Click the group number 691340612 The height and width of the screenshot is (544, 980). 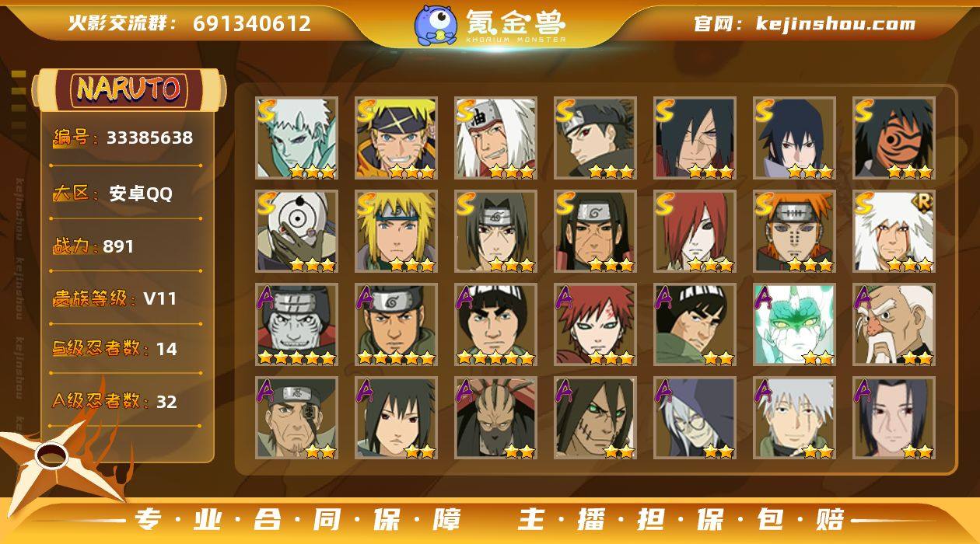252,23
